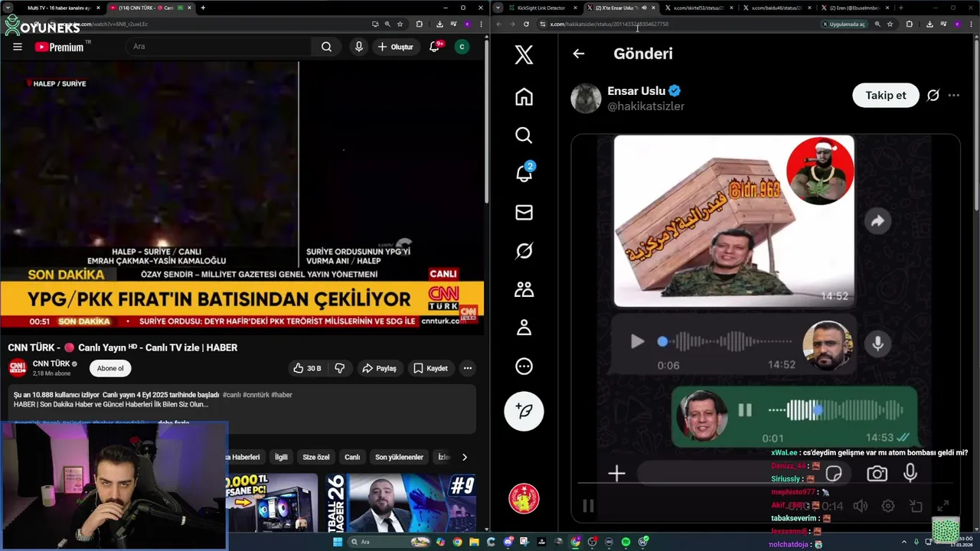The image size is (980, 551).
Task: Open the CNN TÜRK channel name link
Action: pyautogui.click(x=51, y=364)
